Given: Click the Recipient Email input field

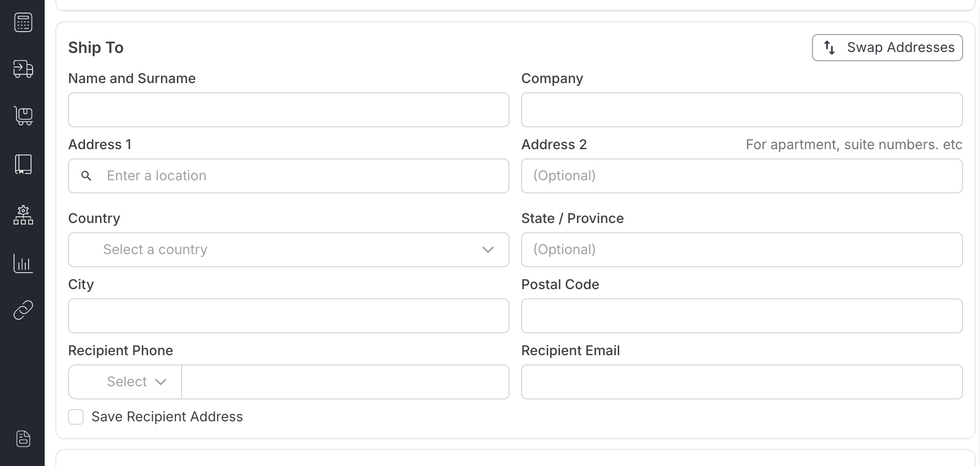Looking at the screenshot, I should coord(741,382).
